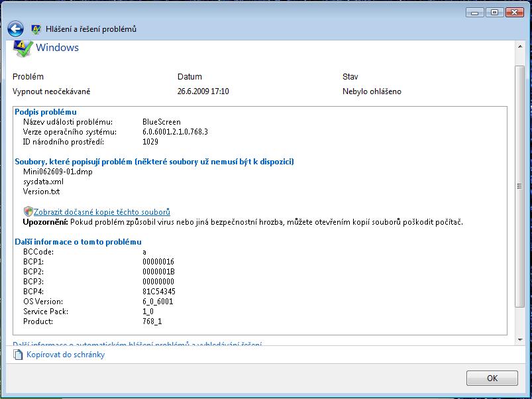This screenshot has width=532, height=399.
Task: Click the shield icon beside Zobrazit link
Action: [28, 211]
